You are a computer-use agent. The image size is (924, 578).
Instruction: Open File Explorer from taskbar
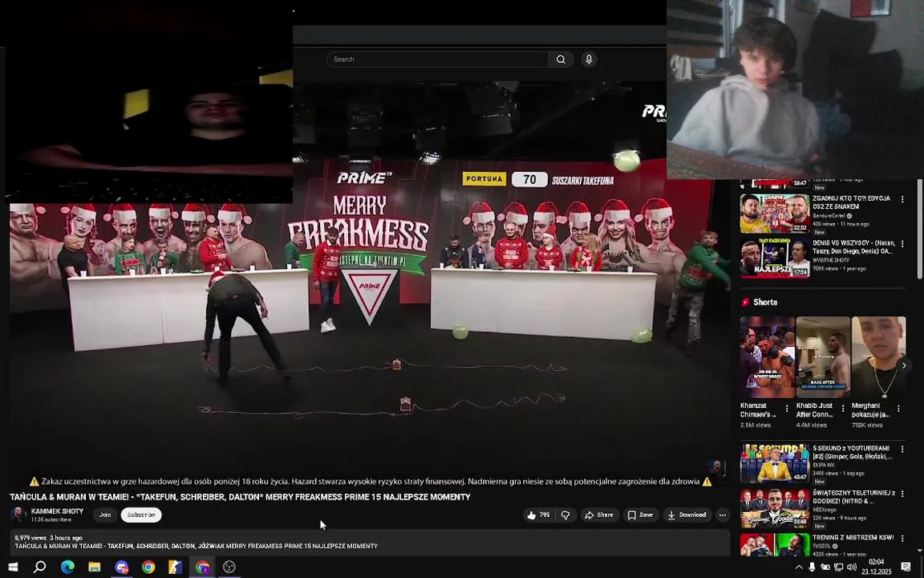95,567
